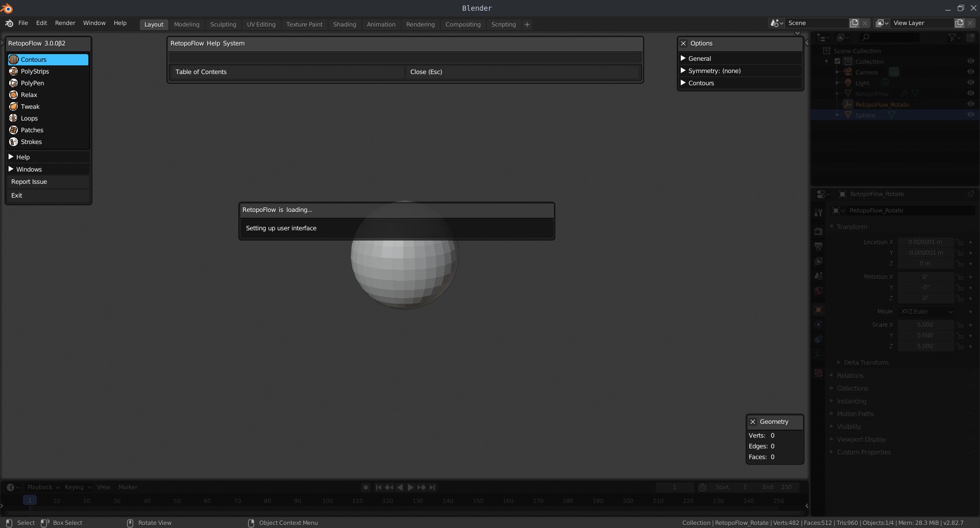The height and width of the screenshot is (528, 980).
Task: Open the Edit menu
Action: point(41,23)
